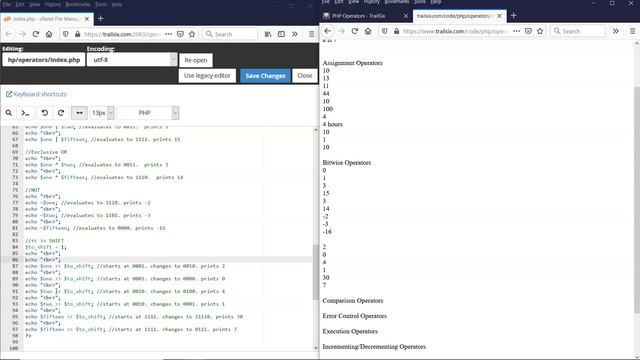Open Tools menu in left browser
640x360 pixels.
pyautogui.click(x=101, y=4)
